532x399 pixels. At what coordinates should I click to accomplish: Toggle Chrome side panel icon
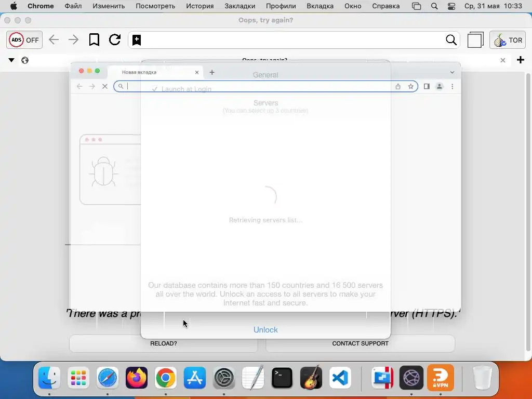(427, 87)
